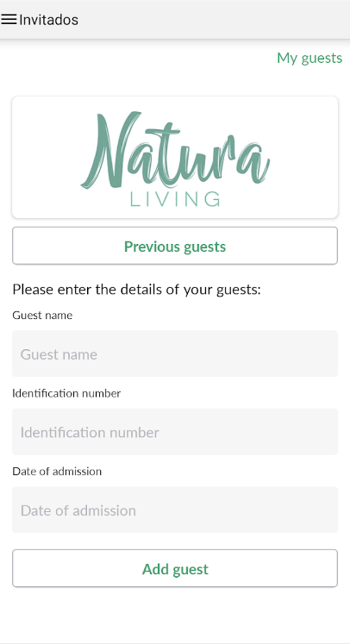The height and width of the screenshot is (644, 350).
Task: Focus the Guest name input field
Action: (175, 353)
